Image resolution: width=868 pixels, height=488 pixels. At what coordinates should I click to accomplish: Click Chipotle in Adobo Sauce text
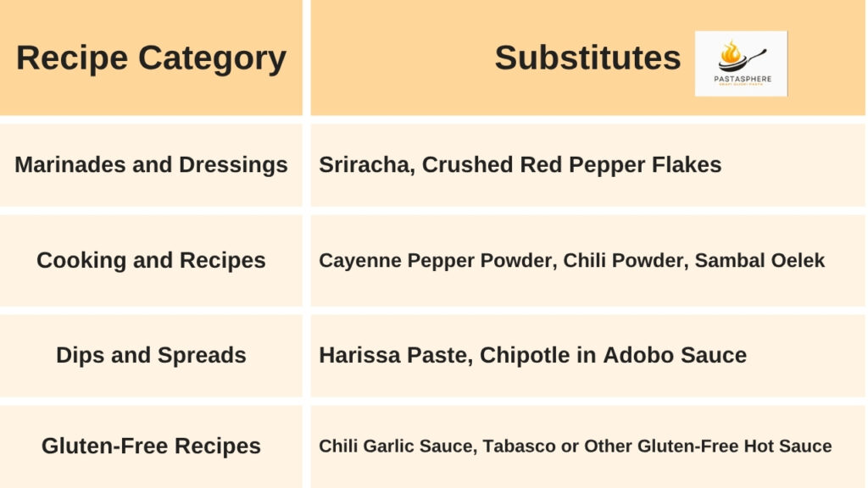tap(614, 355)
